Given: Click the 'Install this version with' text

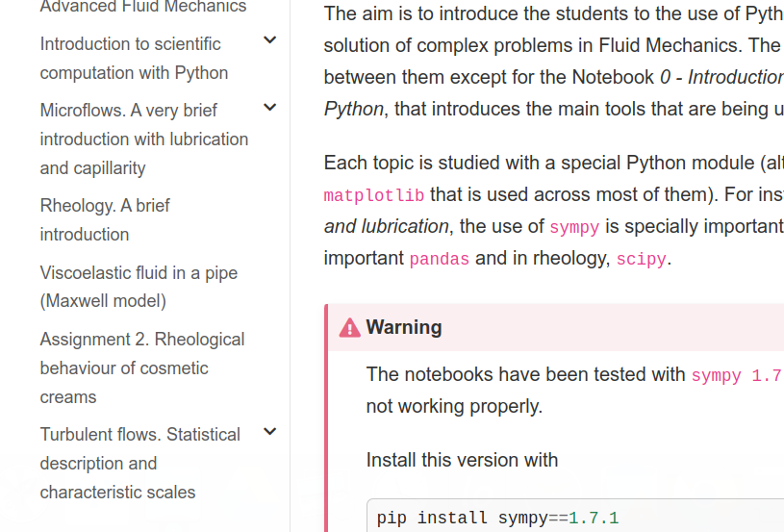Looking at the screenshot, I should click(x=462, y=460).
